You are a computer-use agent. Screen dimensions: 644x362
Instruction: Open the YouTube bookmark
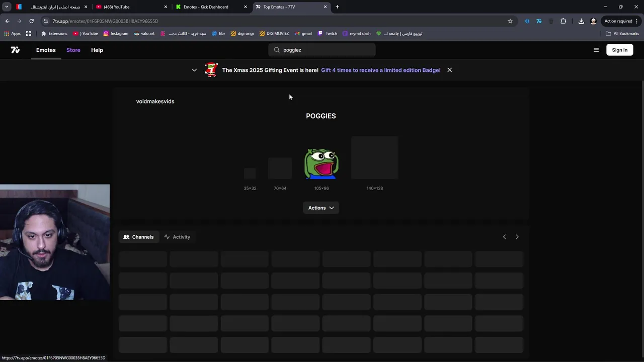click(x=86, y=34)
